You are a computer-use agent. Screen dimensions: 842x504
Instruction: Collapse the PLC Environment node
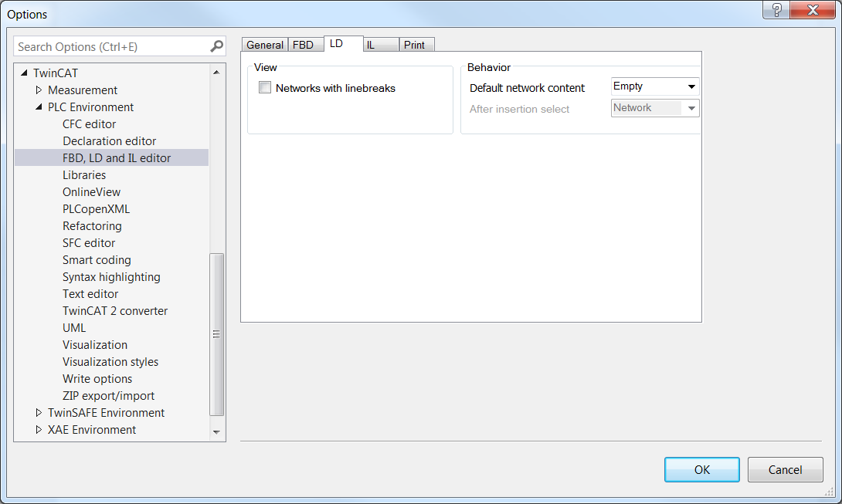point(39,107)
